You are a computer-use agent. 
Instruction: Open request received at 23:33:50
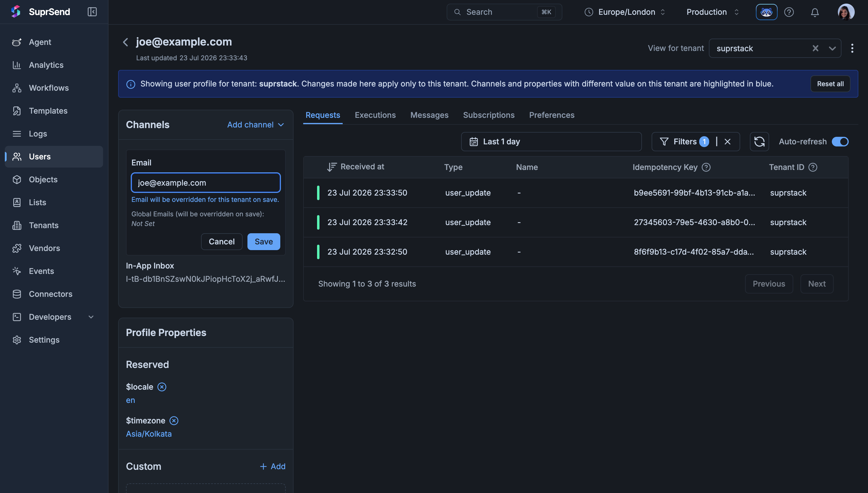576,193
